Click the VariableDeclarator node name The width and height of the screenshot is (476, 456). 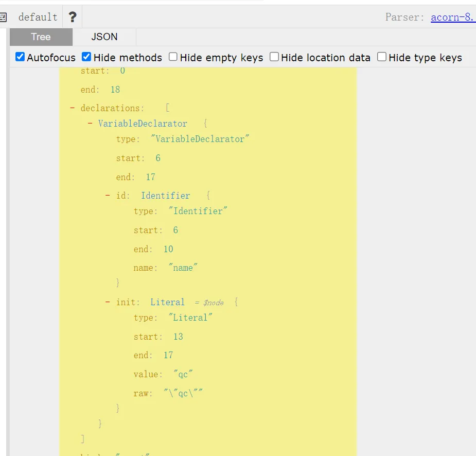pyautogui.click(x=143, y=124)
